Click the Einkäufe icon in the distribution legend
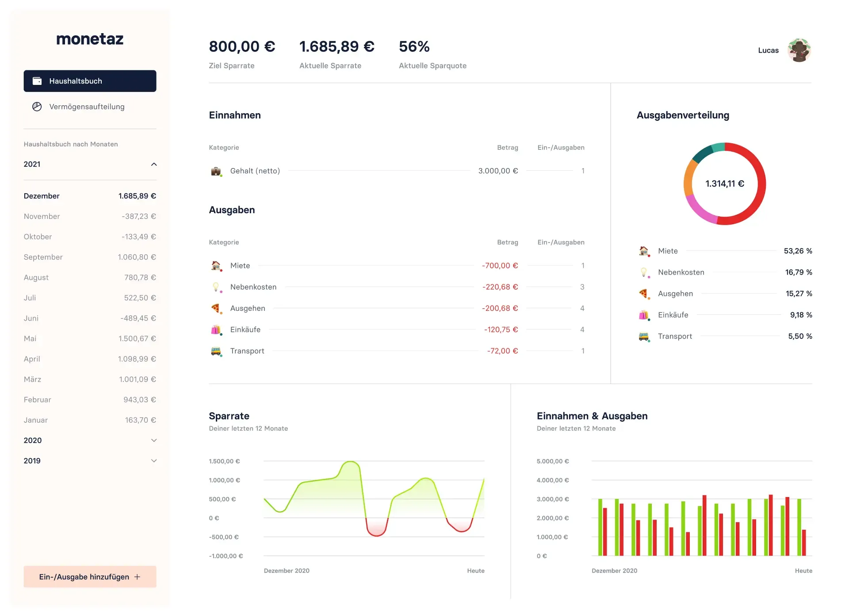 643,315
